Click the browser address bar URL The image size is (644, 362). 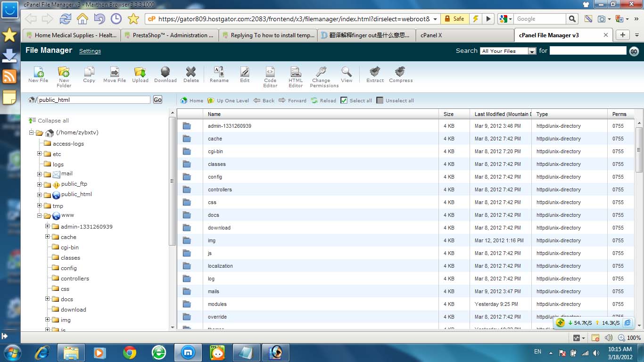click(294, 19)
